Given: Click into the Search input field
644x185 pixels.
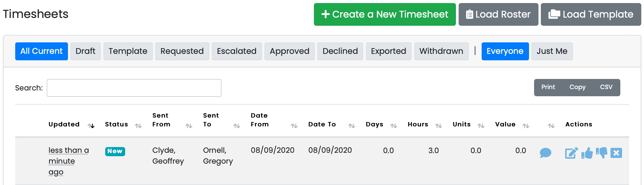Looking at the screenshot, I should coord(134,88).
